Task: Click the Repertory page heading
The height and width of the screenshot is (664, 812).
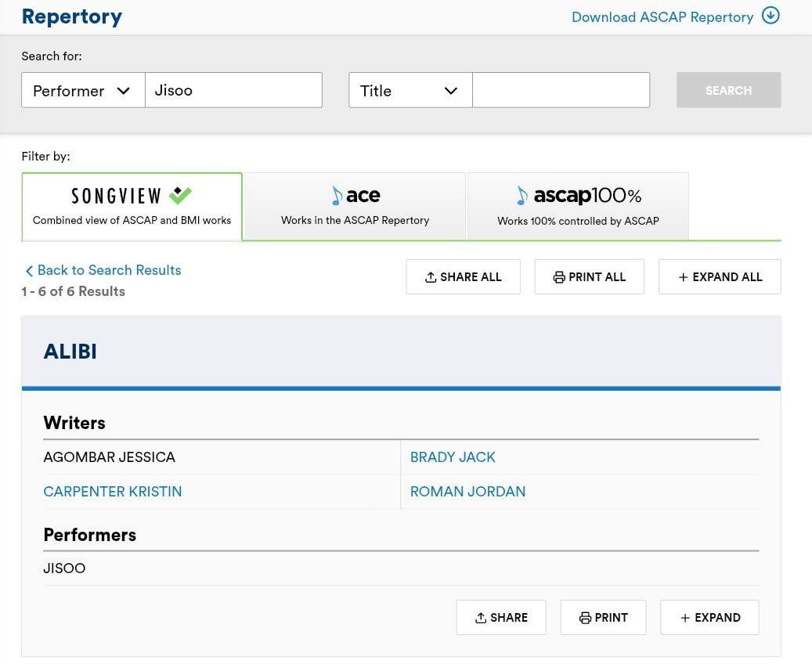Action: point(71,16)
